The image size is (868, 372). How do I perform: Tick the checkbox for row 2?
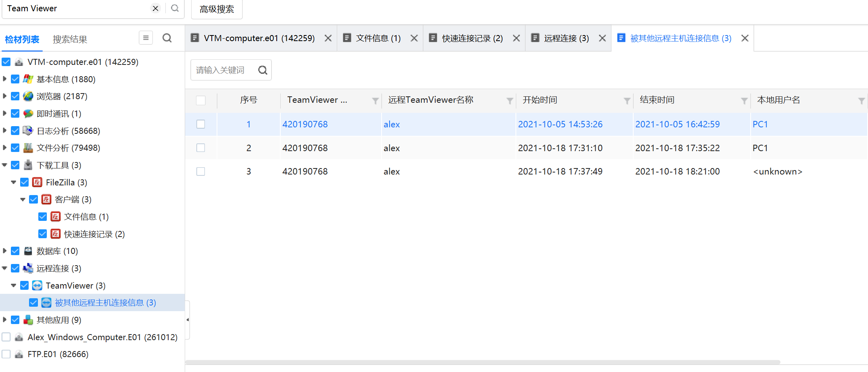tap(201, 148)
